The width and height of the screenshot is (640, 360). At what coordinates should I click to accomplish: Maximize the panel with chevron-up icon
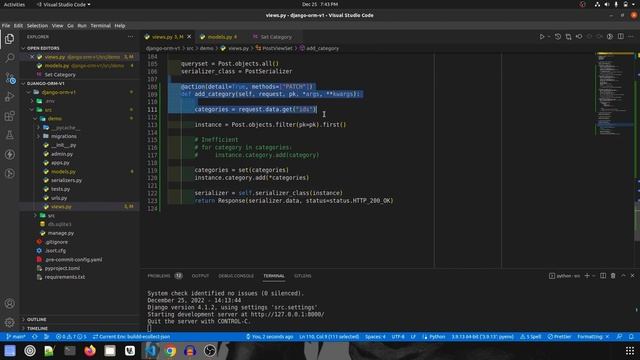point(623,276)
